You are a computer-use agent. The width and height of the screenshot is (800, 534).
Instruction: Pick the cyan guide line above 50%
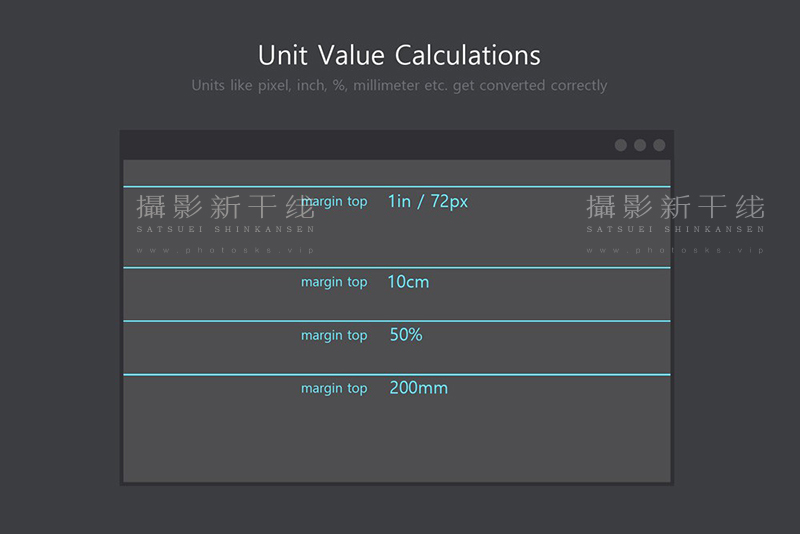pyautogui.click(x=397, y=321)
